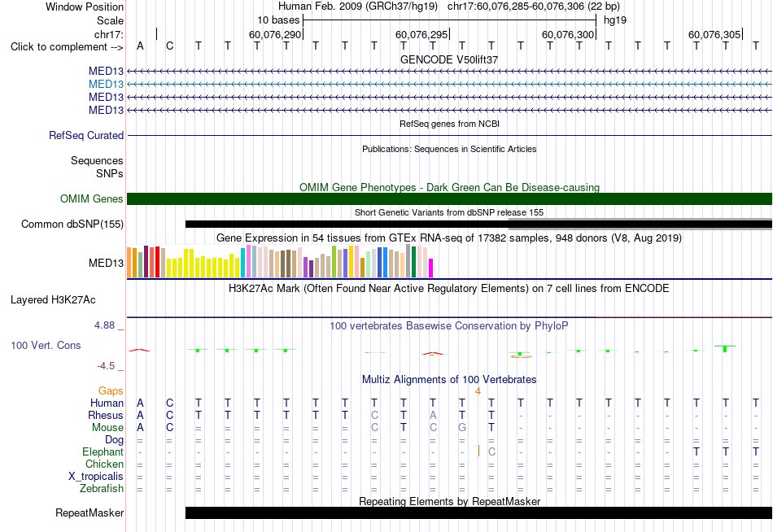Click the OMIM Genes label
The height and width of the screenshot is (532, 773).
[92, 198]
